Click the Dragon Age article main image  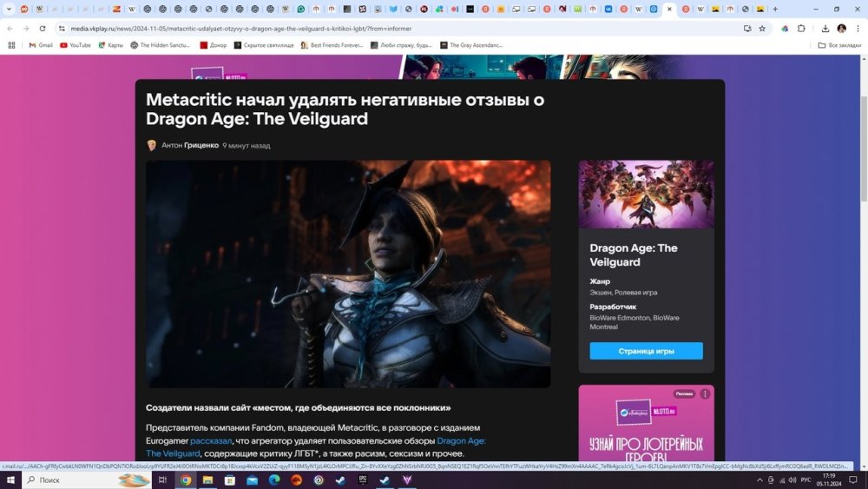(x=348, y=274)
